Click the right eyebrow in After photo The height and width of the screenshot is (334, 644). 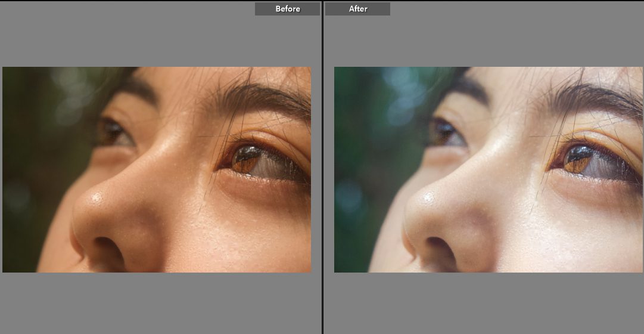click(593, 97)
